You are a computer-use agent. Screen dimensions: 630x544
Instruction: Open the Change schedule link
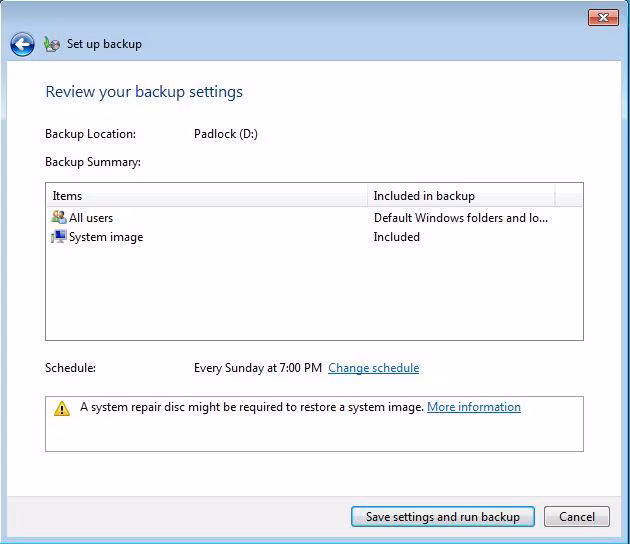point(373,368)
